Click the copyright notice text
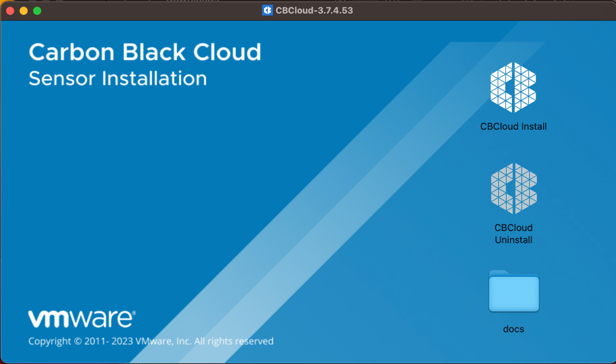The height and width of the screenshot is (364, 616). click(151, 341)
